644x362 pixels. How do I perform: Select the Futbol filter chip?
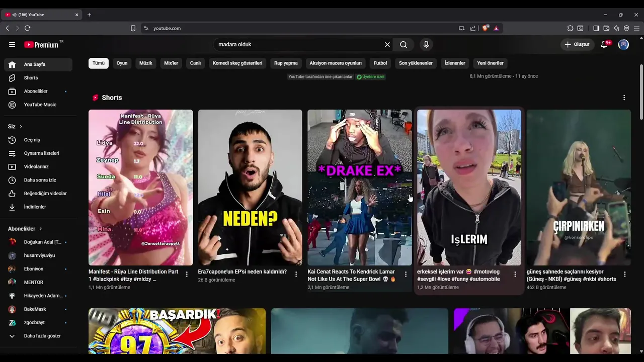(x=380, y=63)
